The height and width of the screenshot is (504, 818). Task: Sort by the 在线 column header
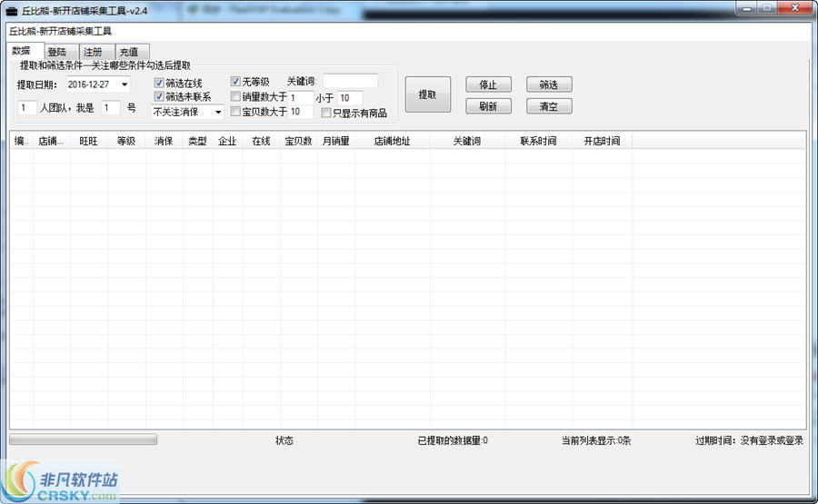coord(262,141)
